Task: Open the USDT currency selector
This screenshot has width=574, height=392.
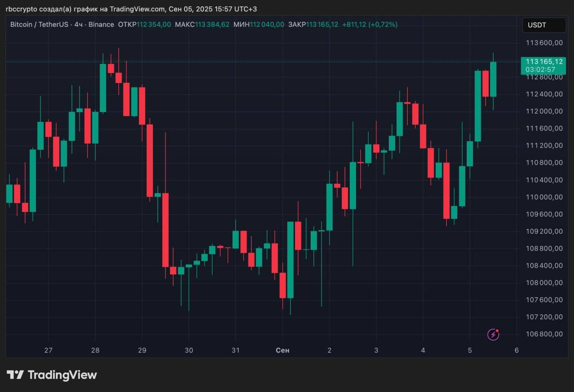Action: [544, 25]
